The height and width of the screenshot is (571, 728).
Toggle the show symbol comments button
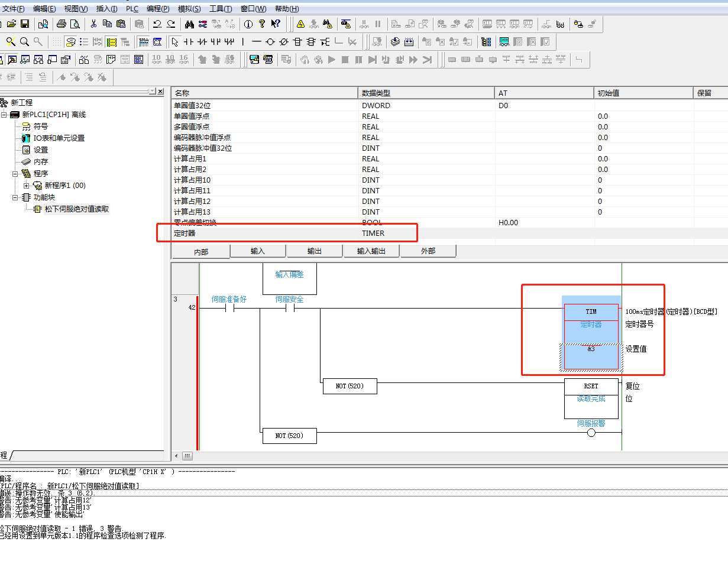[70, 42]
